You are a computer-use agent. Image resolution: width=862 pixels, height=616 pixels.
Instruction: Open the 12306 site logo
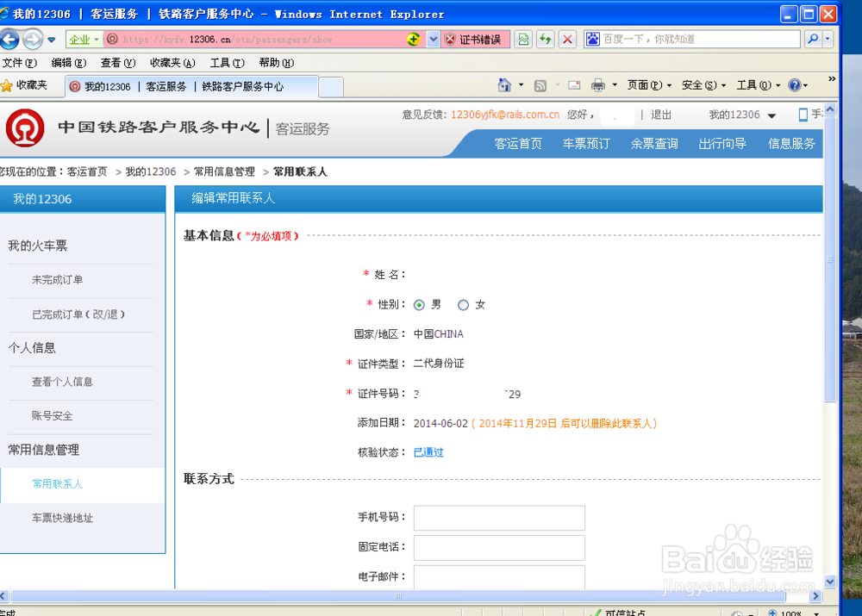pos(26,128)
